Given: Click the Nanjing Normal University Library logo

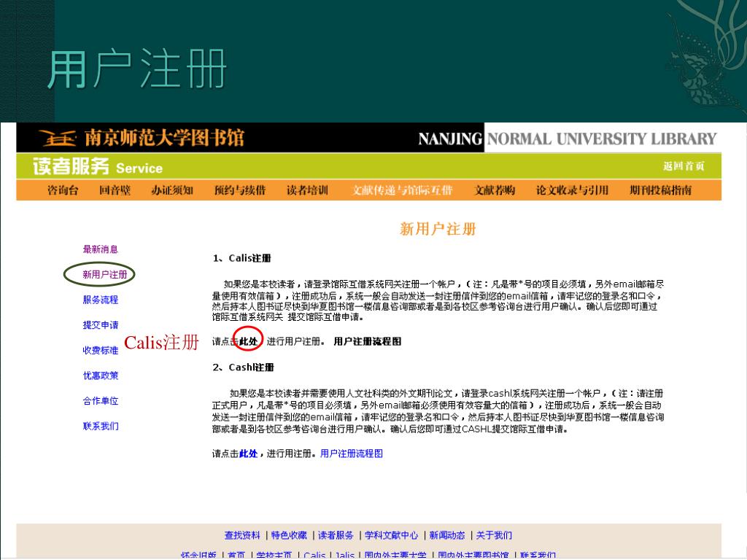Looking at the screenshot, I should point(142,138).
